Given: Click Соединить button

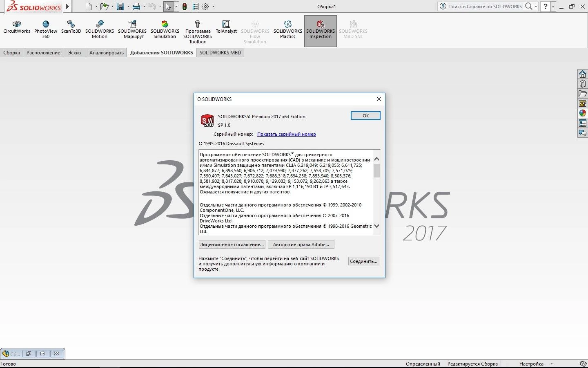Looking at the screenshot, I should [363, 261].
